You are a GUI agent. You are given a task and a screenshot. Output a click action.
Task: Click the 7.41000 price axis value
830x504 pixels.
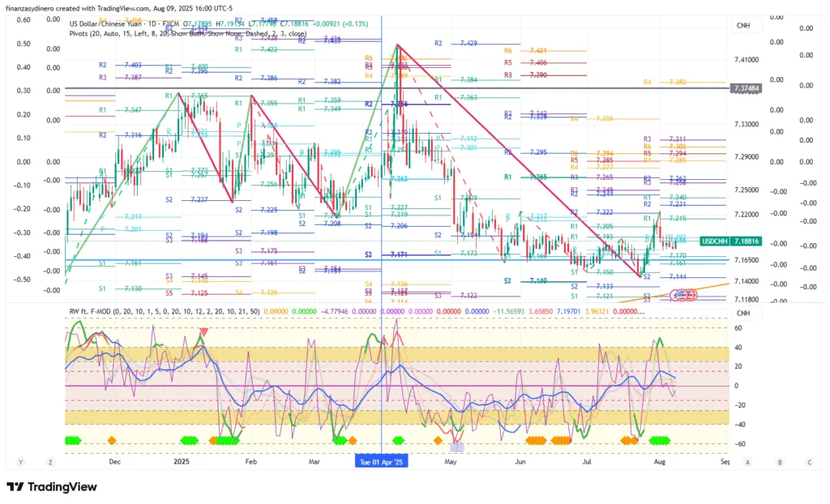747,60
